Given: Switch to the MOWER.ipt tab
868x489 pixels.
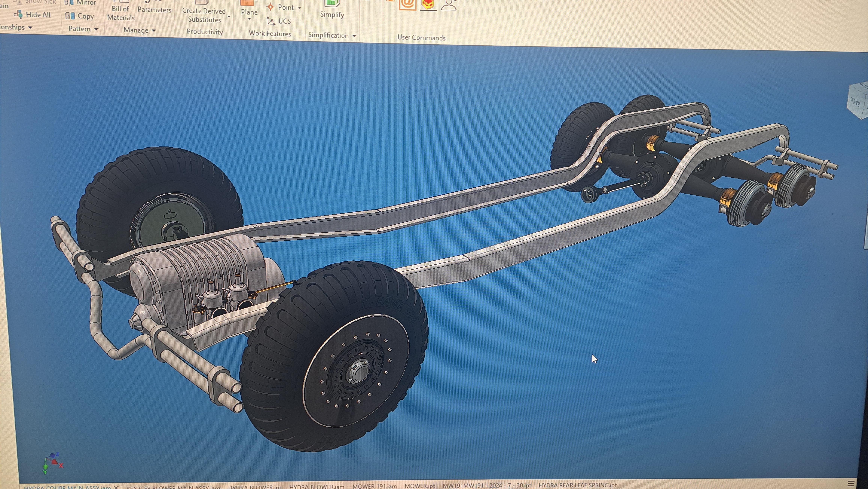Looking at the screenshot, I should (420, 486).
